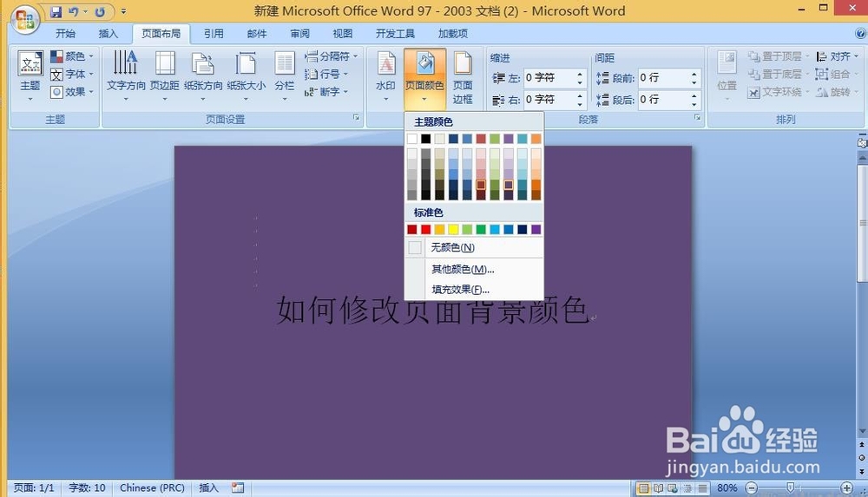Viewport: 868px width, 497px height.
Task: Open Rotate (旋转) dropdown
Action: (x=837, y=92)
